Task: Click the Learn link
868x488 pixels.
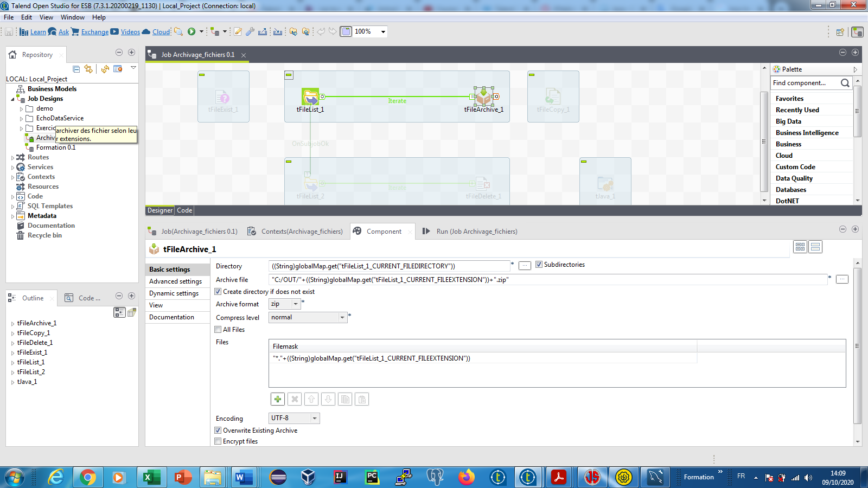Action: [38, 32]
